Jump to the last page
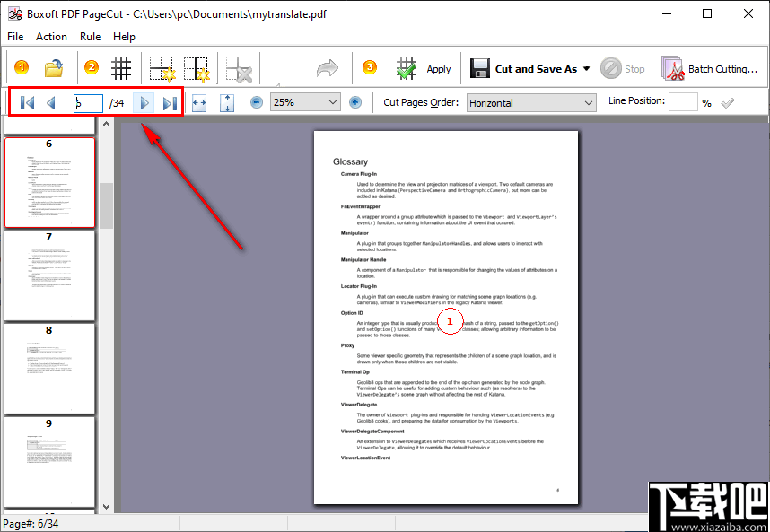Image resolution: width=770 pixels, height=532 pixels. (170, 103)
